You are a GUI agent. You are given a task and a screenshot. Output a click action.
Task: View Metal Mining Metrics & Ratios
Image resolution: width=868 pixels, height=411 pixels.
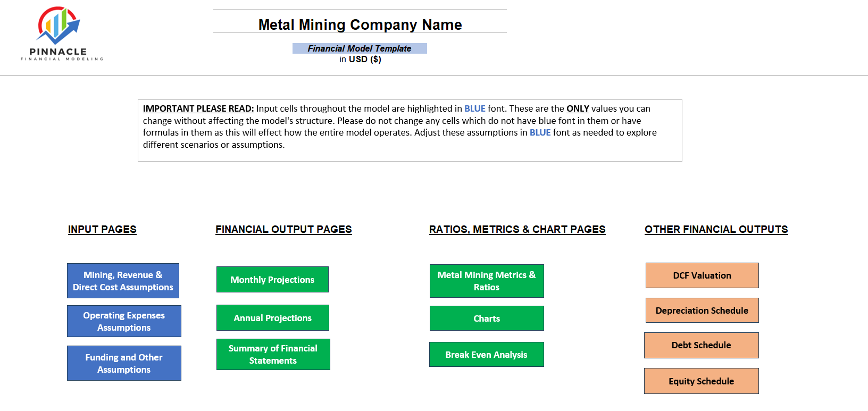click(x=487, y=281)
